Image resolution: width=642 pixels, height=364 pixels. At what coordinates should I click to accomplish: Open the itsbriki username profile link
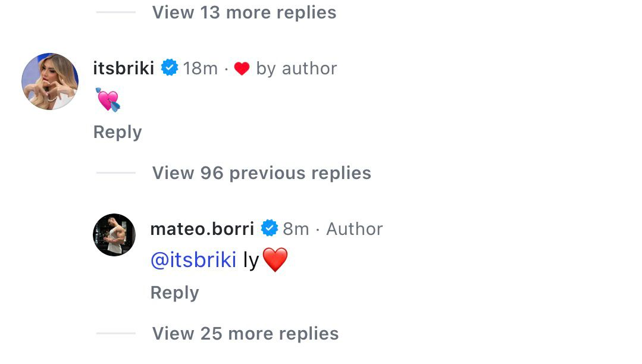[124, 68]
